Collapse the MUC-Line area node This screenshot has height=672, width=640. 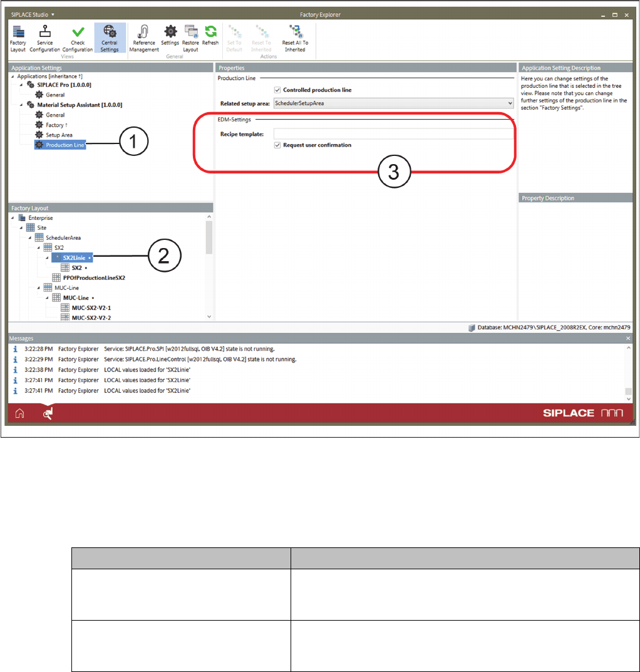(x=39, y=288)
